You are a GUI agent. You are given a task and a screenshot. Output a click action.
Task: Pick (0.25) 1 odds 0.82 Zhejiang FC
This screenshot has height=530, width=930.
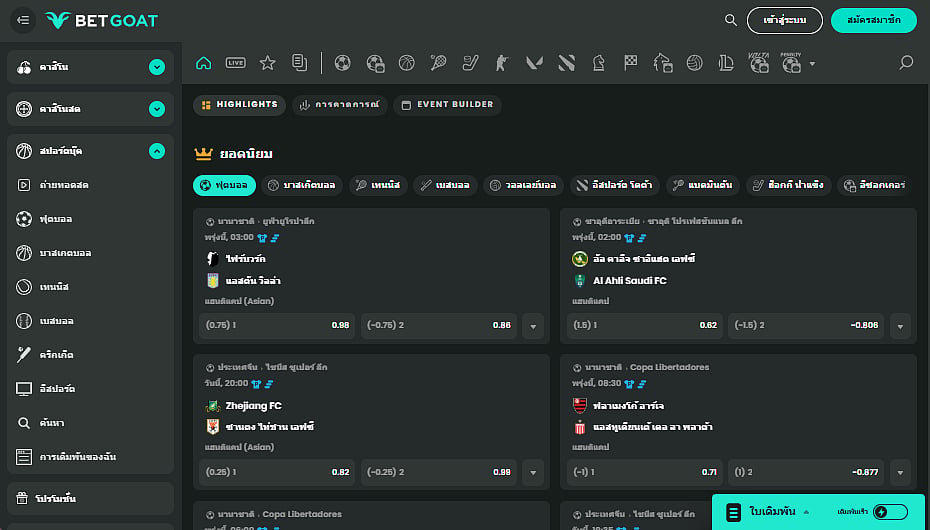pos(277,472)
